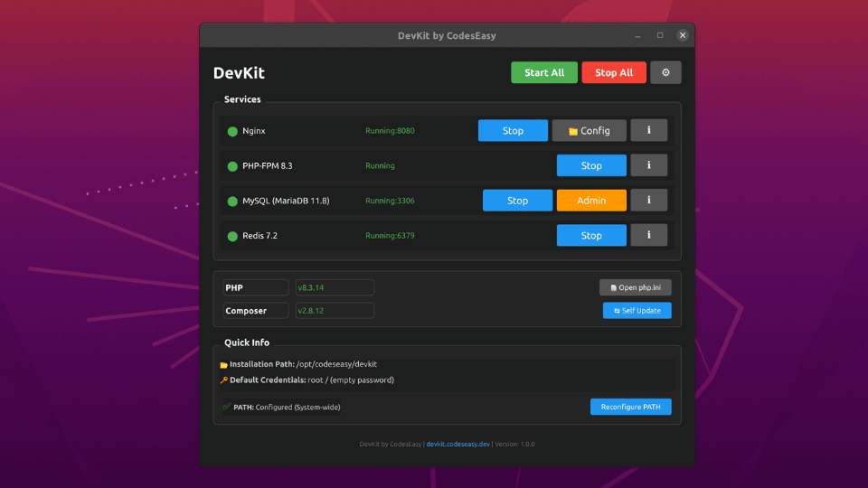Image resolution: width=868 pixels, height=488 pixels.
Task: Minimize the DevKit window
Action: tap(637, 35)
